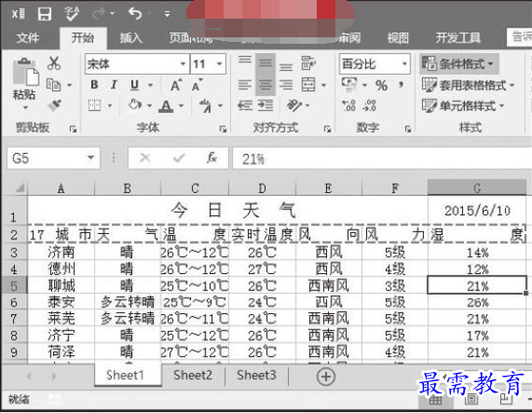
Task: Click the Format Painter brush icon
Action: 54,105
